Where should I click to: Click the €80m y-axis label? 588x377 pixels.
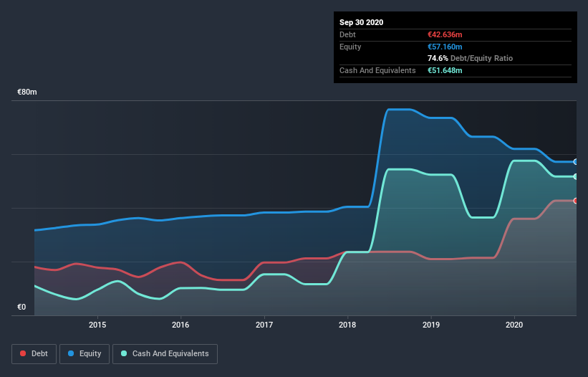click(x=27, y=92)
